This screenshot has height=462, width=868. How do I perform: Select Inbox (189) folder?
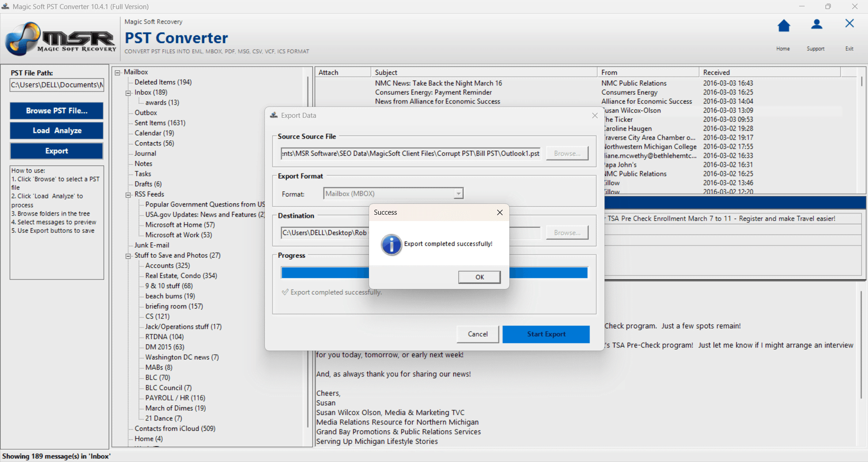tap(151, 92)
